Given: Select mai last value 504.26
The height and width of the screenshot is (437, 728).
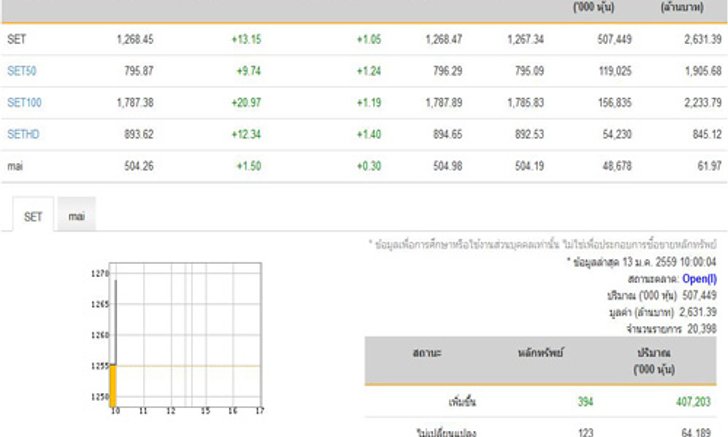Looking at the screenshot, I should [138, 166].
